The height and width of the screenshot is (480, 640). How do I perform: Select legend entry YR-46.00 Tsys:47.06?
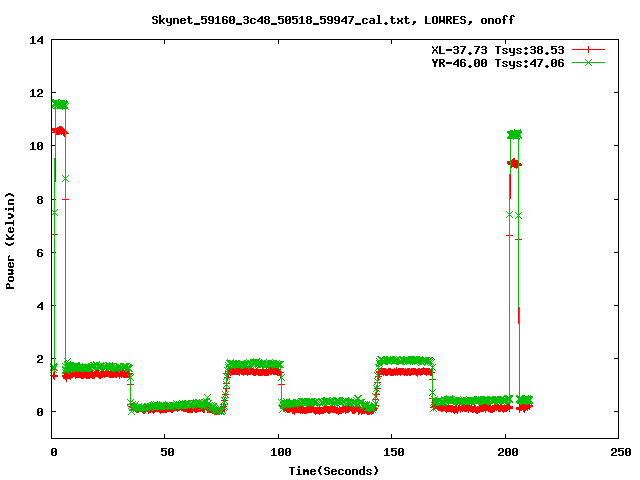498,63
